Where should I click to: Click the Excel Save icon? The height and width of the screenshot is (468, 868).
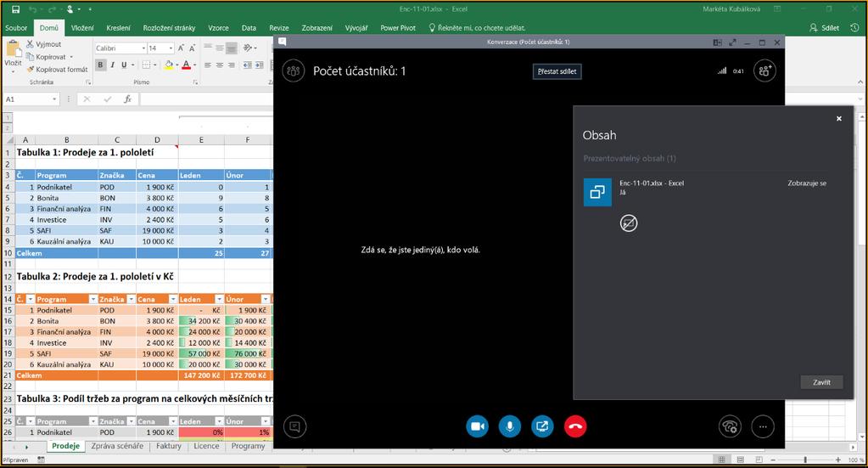[x=15, y=8]
